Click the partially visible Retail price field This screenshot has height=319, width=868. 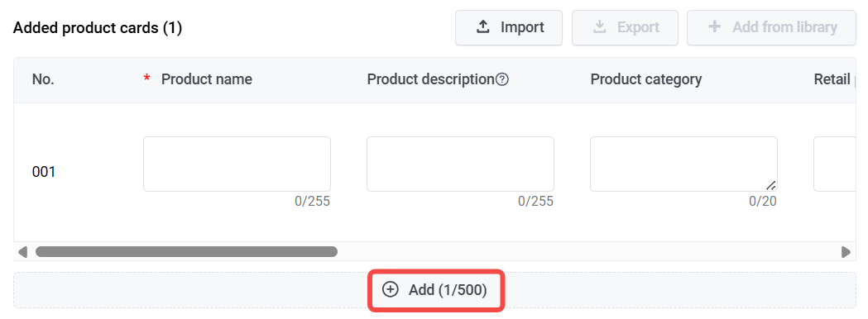tap(835, 164)
